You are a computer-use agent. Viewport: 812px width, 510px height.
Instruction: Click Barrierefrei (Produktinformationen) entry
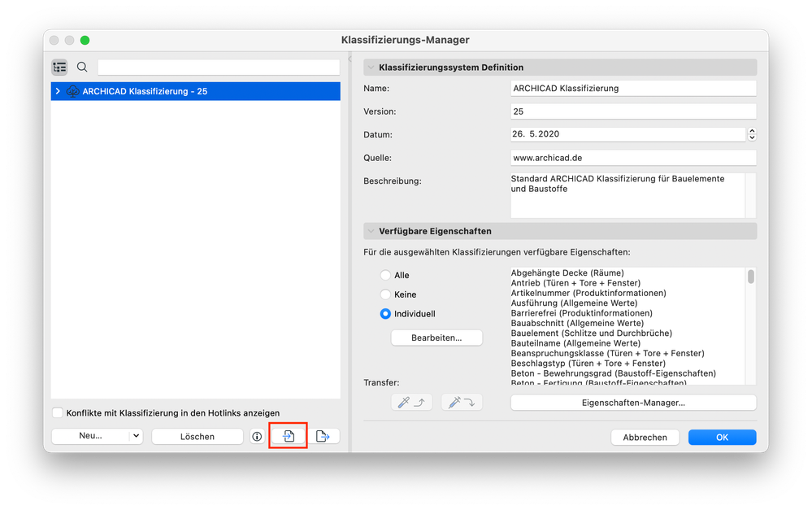pos(581,313)
